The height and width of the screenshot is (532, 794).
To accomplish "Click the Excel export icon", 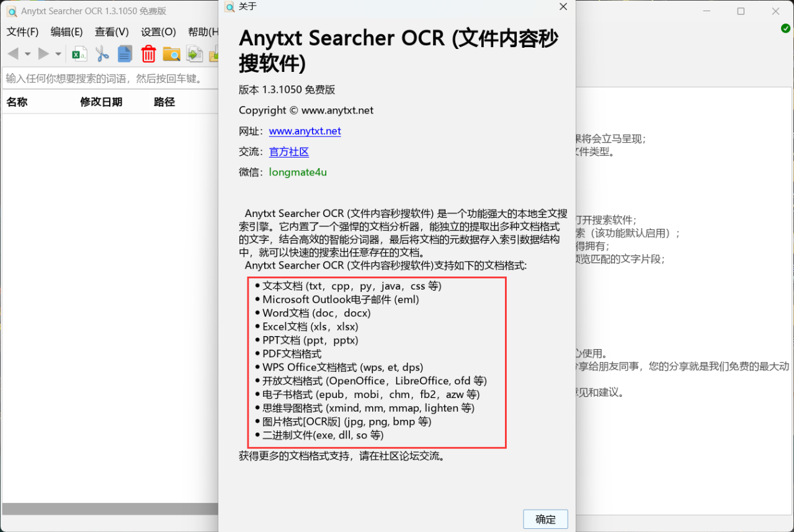I will [79, 54].
